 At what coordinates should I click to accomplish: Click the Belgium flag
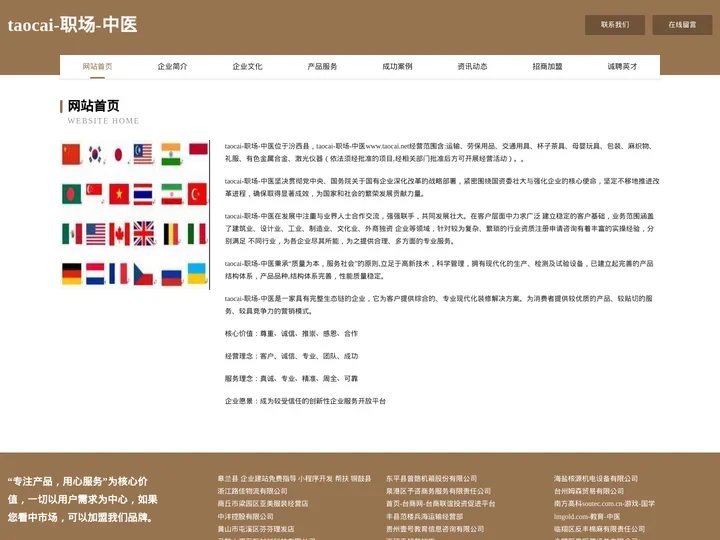point(171,234)
